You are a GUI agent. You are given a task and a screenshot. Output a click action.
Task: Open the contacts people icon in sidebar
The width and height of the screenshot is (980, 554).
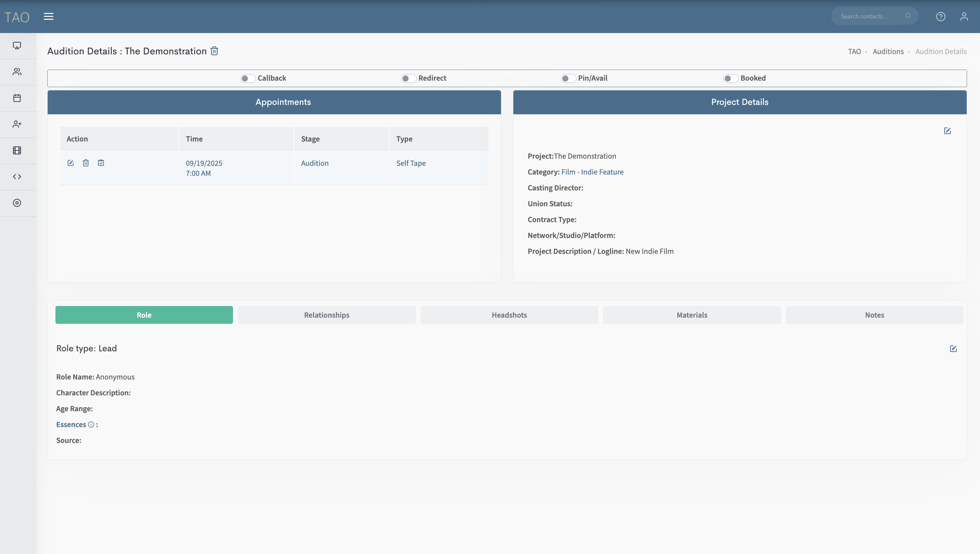point(17,72)
